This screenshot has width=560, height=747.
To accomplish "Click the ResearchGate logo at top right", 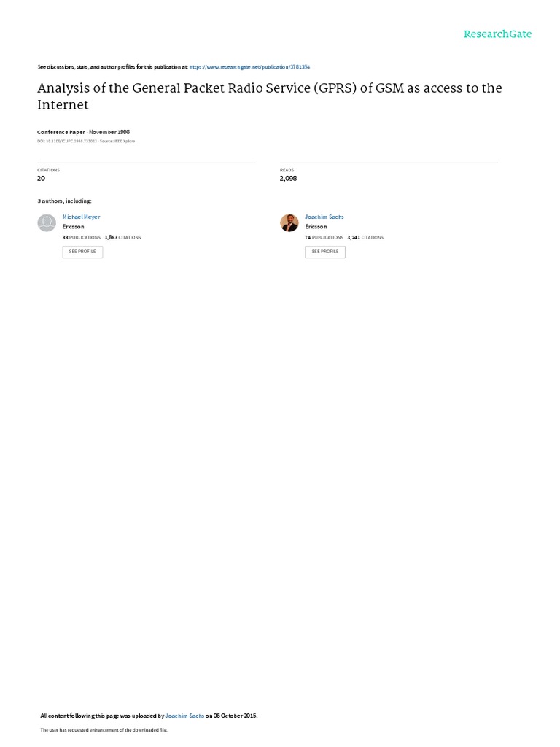I will pos(497,34).
